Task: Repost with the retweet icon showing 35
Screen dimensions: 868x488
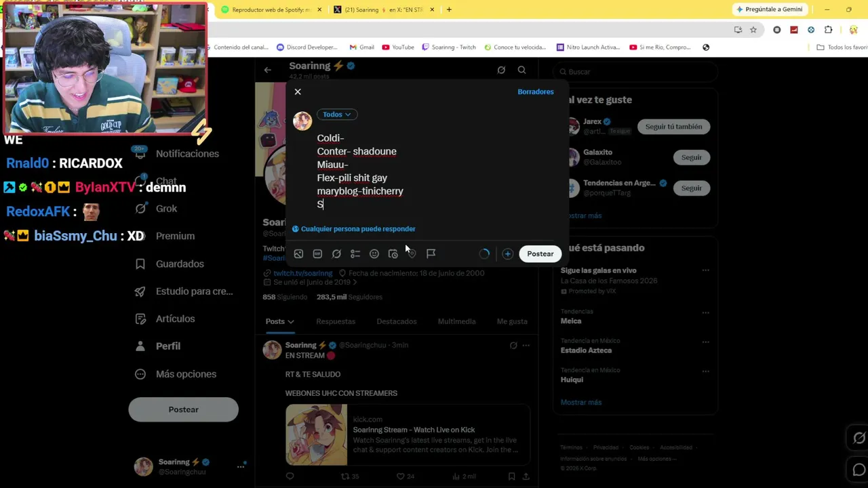Action: point(350,476)
